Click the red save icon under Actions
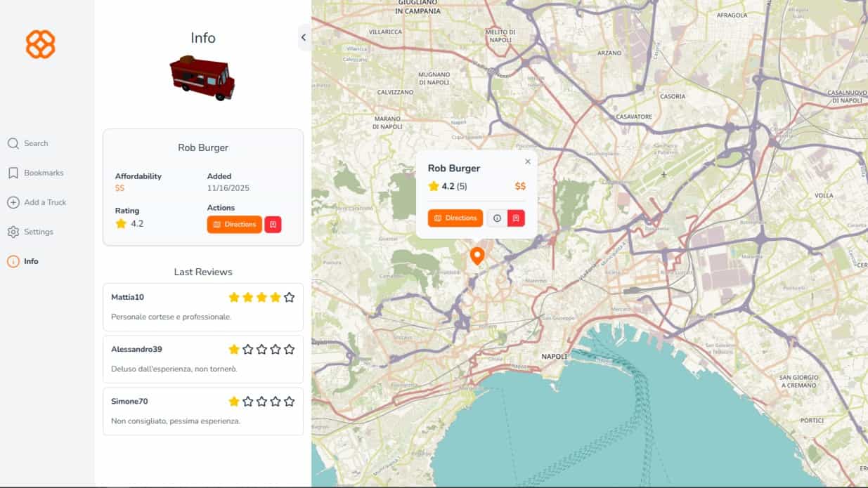 click(272, 224)
